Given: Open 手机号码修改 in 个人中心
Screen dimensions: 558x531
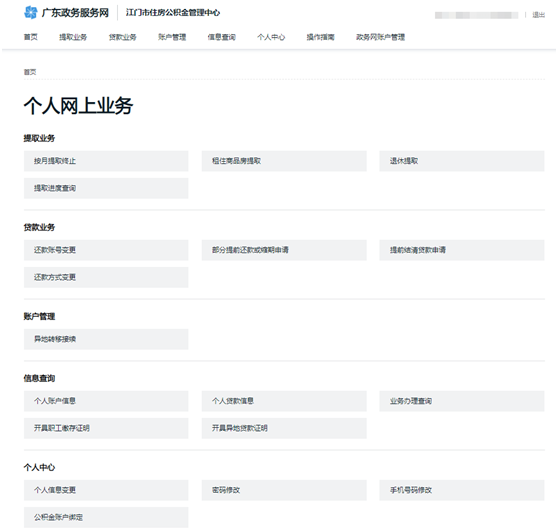Looking at the screenshot, I should pyautogui.click(x=462, y=490).
